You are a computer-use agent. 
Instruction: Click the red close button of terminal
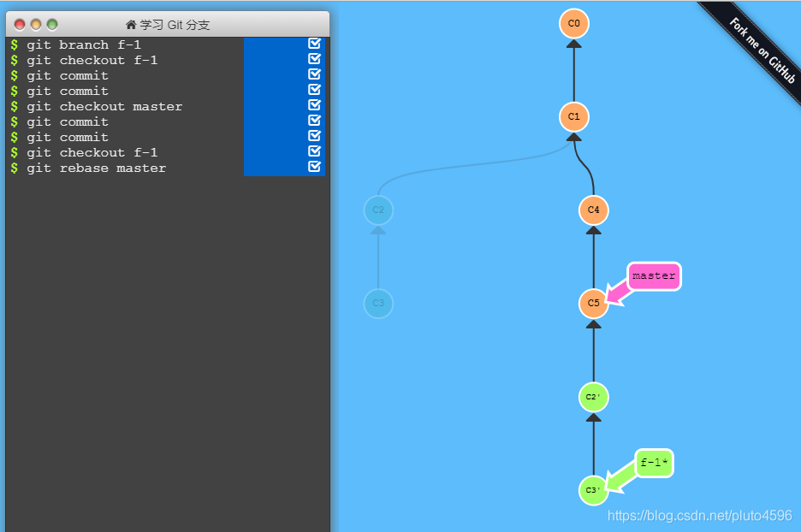(20, 24)
